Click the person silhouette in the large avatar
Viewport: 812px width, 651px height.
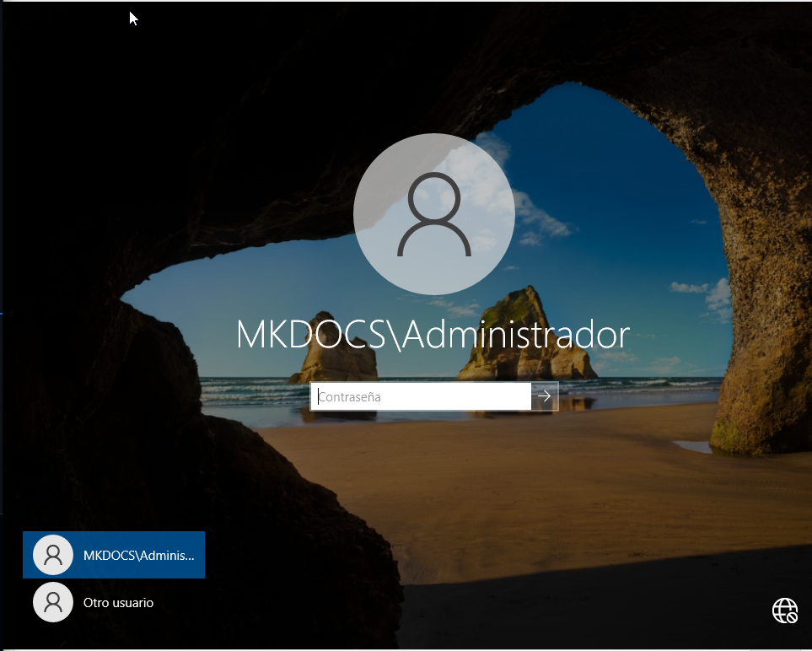(433, 214)
